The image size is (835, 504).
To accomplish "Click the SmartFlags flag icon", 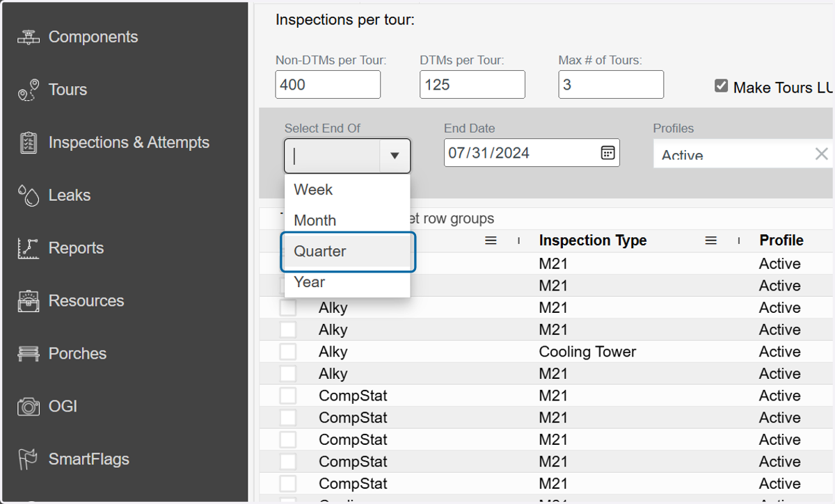I will (x=28, y=460).
